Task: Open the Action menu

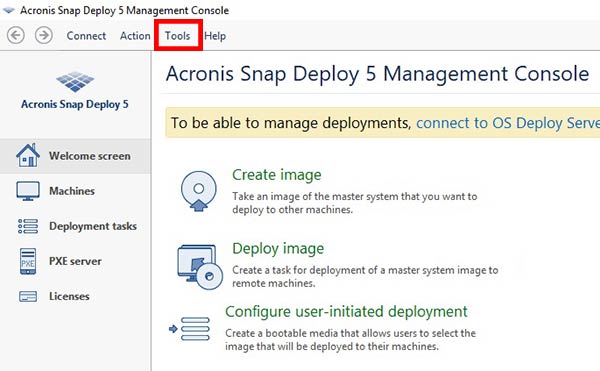Action: click(x=135, y=36)
